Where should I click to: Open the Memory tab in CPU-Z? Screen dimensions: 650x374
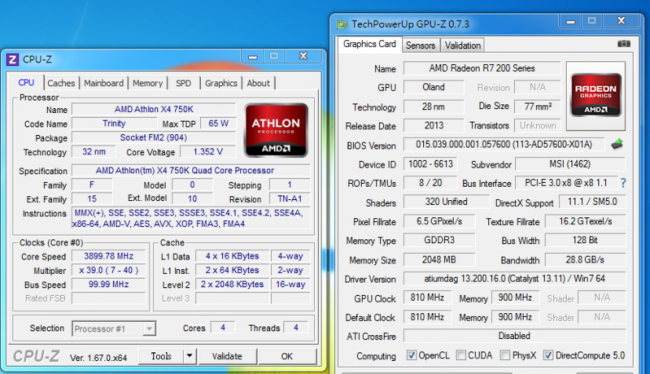(x=148, y=83)
